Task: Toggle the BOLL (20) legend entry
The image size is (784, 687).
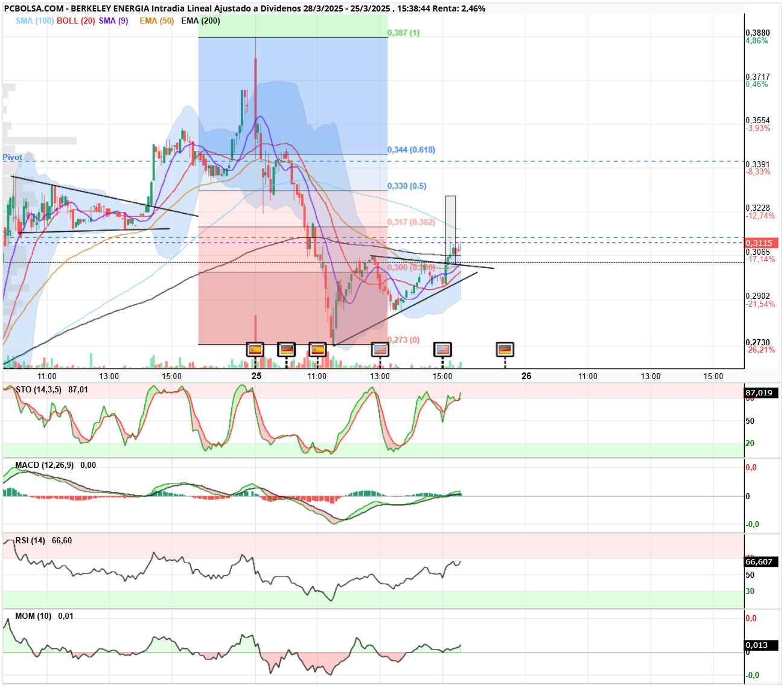Action: pos(76,21)
